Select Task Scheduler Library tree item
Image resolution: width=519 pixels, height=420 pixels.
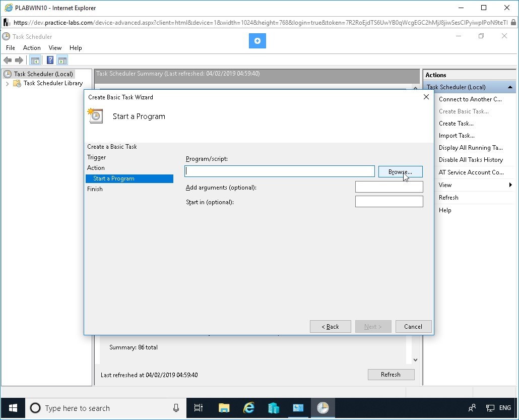click(53, 83)
